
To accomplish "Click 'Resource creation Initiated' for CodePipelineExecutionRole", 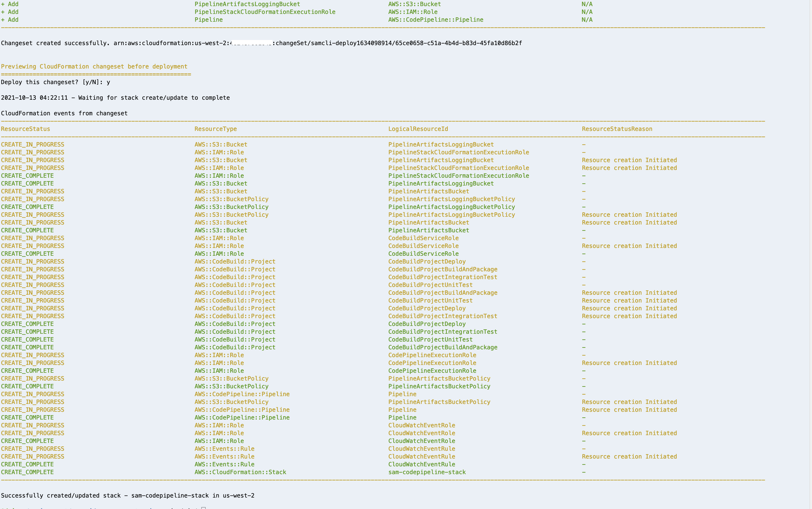I will tap(629, 363).
